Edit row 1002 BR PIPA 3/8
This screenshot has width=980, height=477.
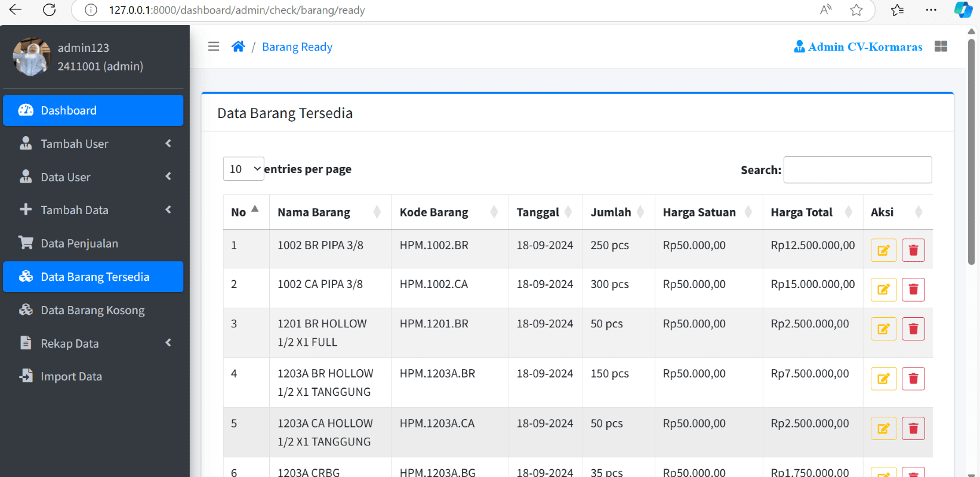(883, 250)
